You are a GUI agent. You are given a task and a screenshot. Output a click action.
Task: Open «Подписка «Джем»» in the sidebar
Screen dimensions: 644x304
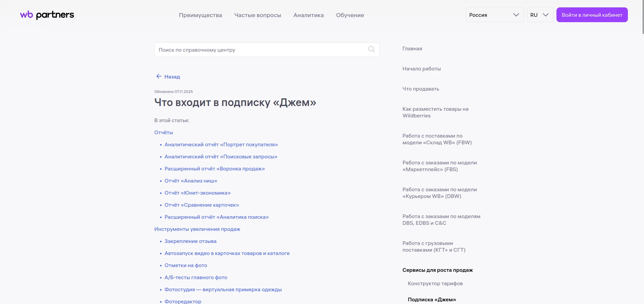(x=432, y=299)
